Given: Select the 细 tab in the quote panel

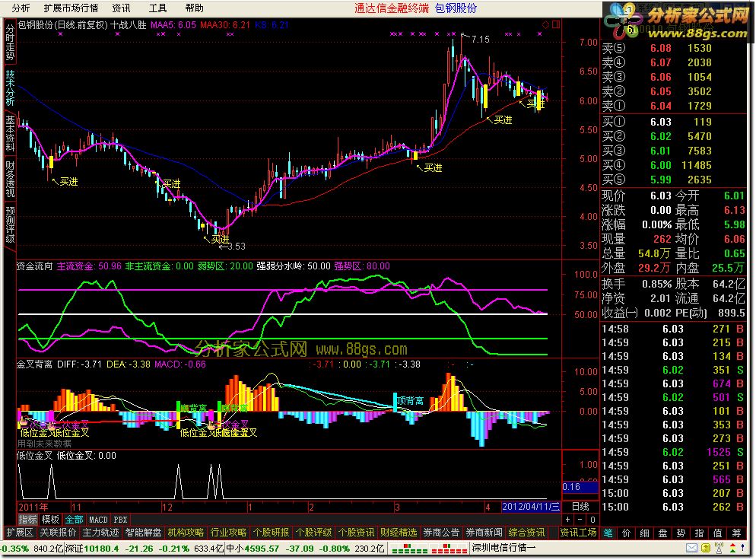Looking at the screenshot, I should [x=644, y=533].
